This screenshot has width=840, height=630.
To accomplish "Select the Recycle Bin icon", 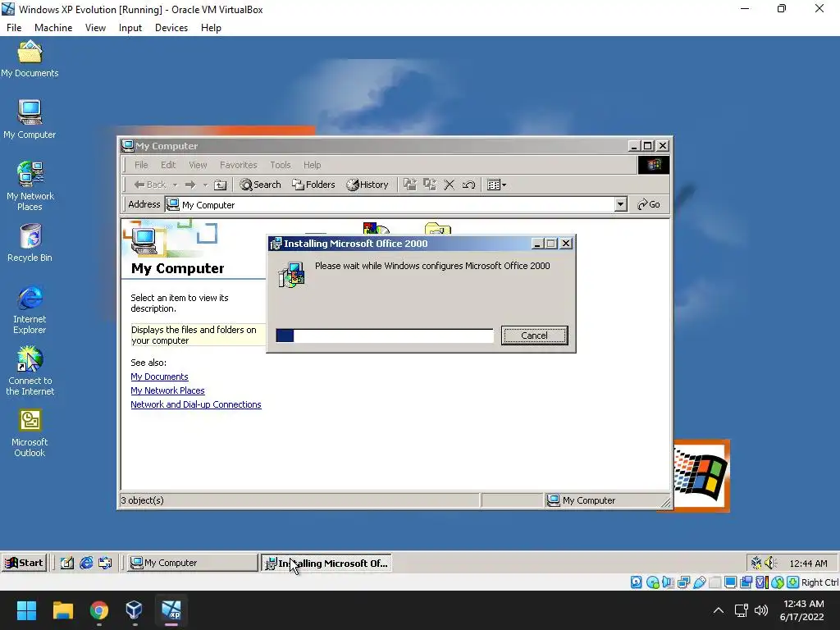I will (30, 243).
